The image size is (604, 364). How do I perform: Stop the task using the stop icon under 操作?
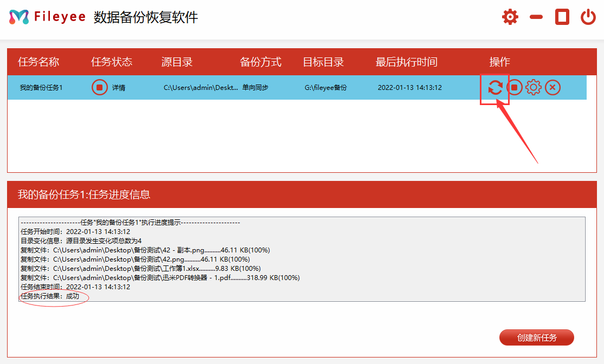[x=515, y=87]
